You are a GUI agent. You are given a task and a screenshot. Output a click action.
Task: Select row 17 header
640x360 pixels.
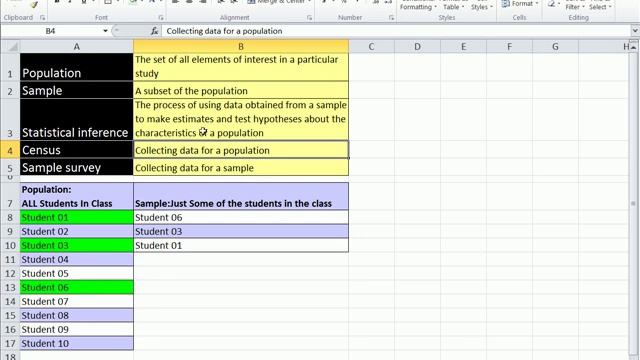pos(10,343)
